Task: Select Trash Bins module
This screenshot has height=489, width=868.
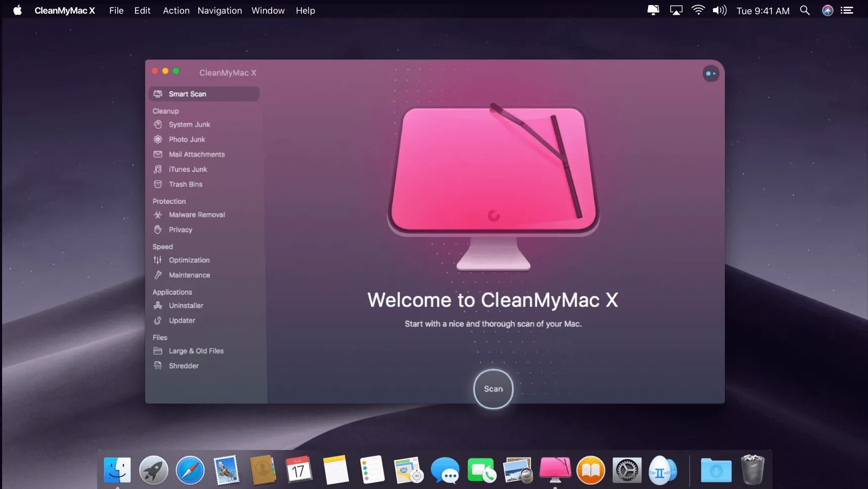Action: (x=185, y=184)
